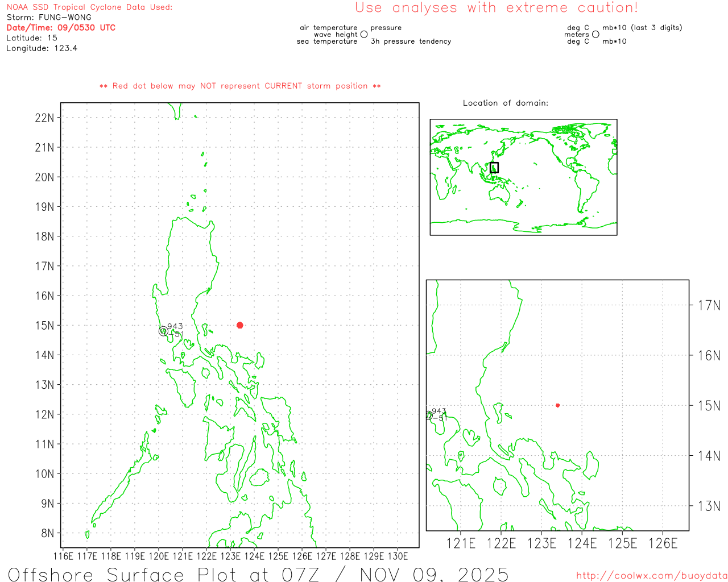Click the 119E longitude label on the main map
Image resolution: width=728 pixels, height=582 pixels.
click(x=135, y=556)
